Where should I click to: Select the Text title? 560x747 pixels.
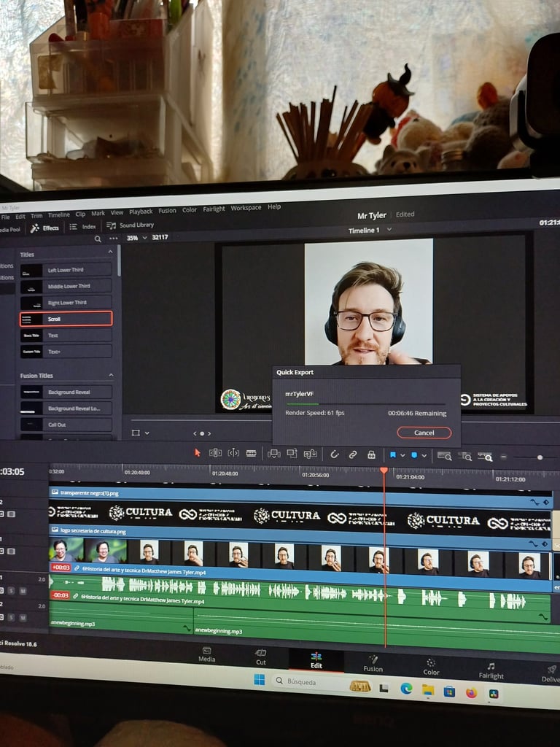click(x=66, y=336)
